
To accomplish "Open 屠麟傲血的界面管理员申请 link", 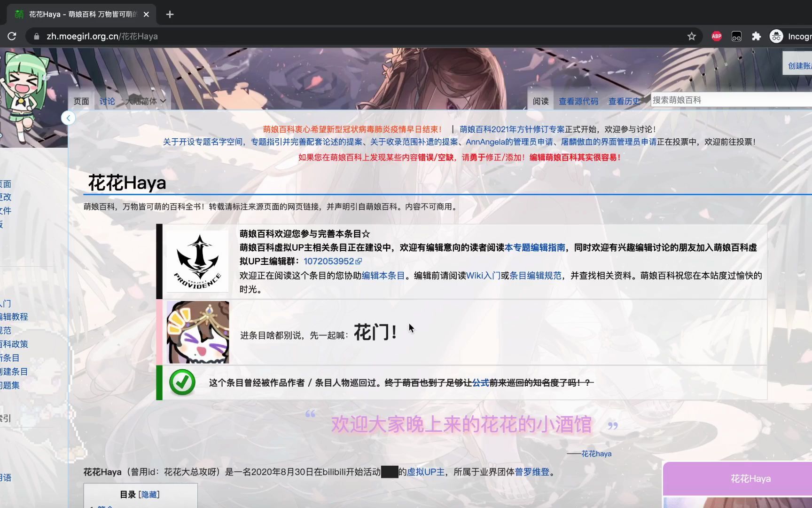I will pos(609,142).
